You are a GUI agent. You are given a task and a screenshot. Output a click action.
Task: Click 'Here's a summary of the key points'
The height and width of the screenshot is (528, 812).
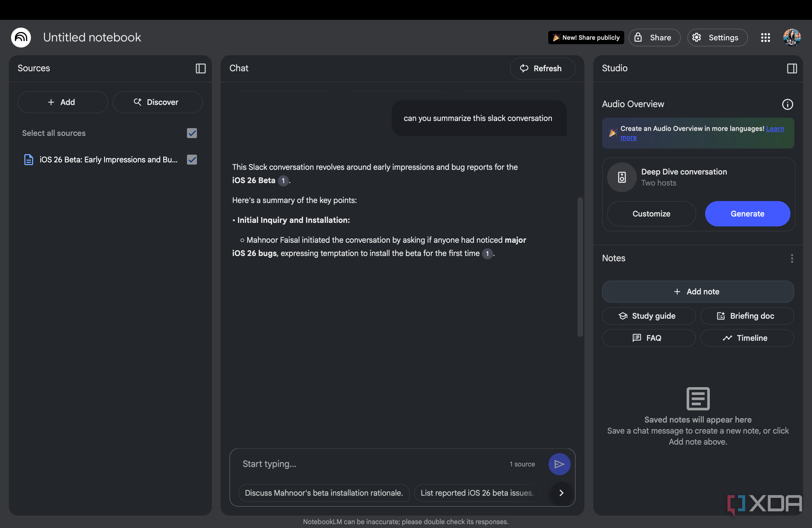pyautogui.click(x=294, y=200)
